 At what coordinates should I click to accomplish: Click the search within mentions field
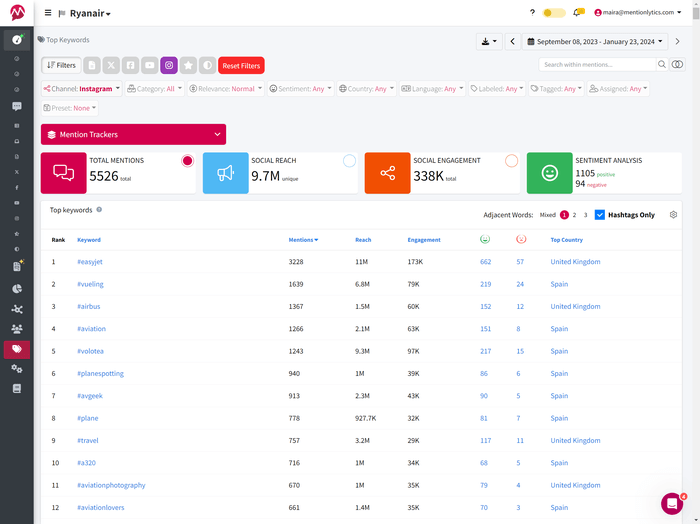coord(597,65)
